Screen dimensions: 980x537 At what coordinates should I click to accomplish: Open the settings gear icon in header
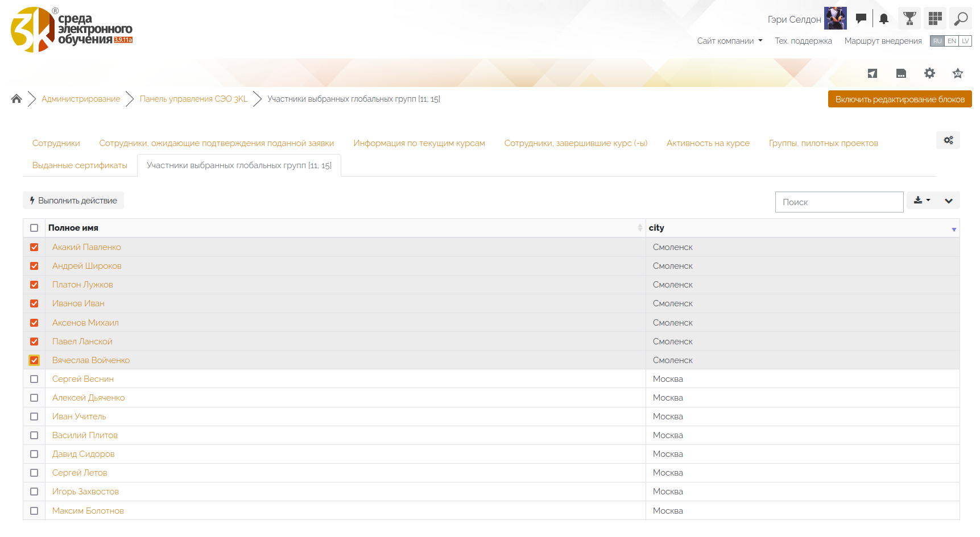coord(929,73)
